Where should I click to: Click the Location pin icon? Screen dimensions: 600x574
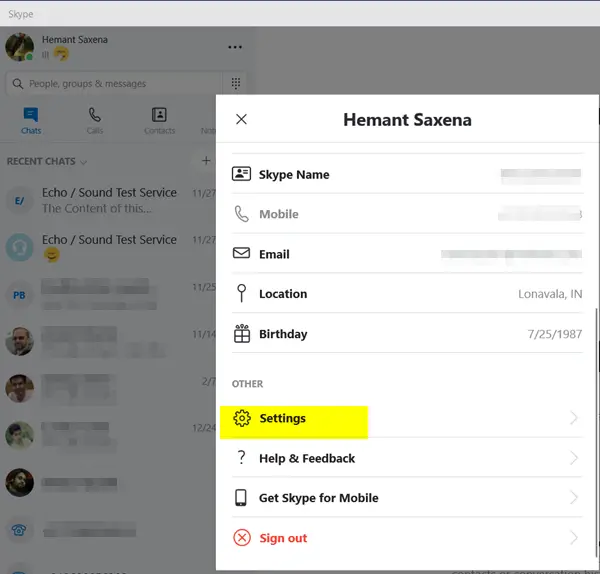click(x=241, y=293)
